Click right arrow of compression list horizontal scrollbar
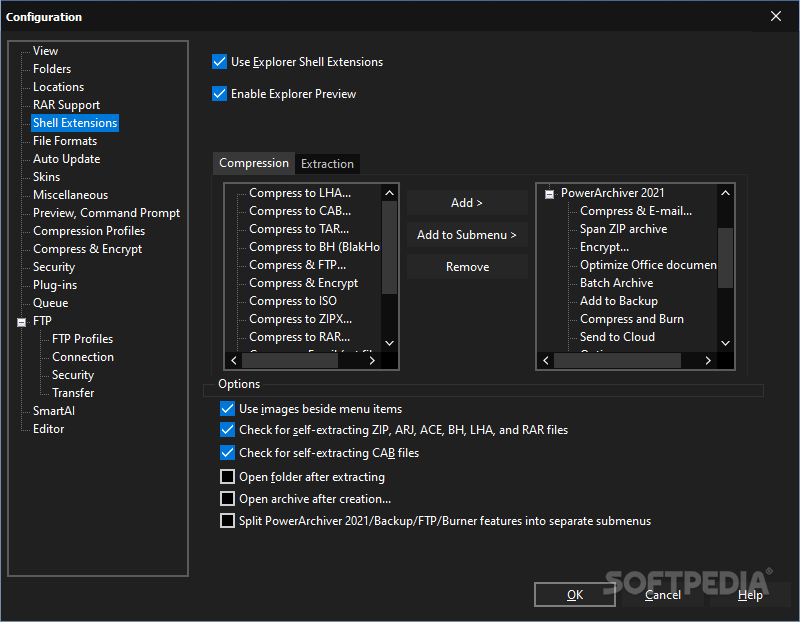 [x=372, y=361]
